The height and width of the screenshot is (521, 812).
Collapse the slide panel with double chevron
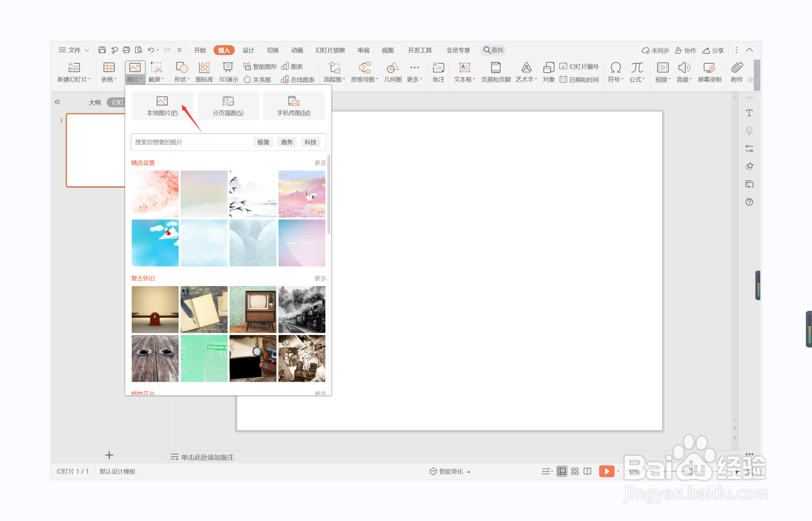tap(57, 102)
